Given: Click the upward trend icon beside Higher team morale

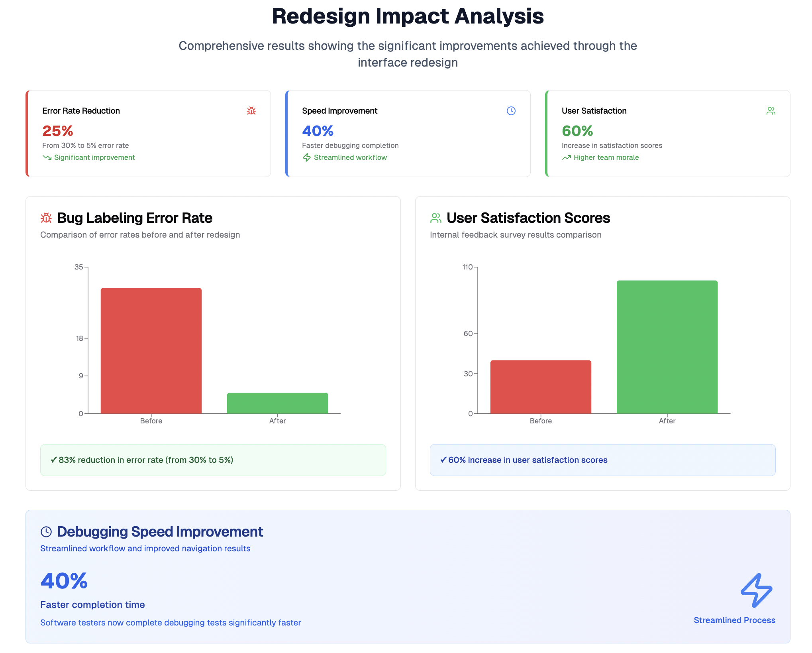Looking at the screenshot, I should pyautogui.click(x=566, y=157).
